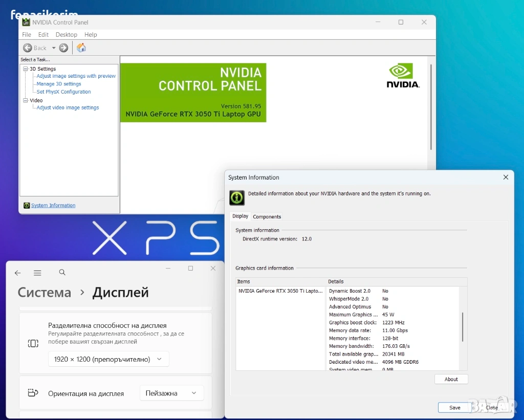
Task: Open the Settings hamburger navigation menu
Action: 37,273
